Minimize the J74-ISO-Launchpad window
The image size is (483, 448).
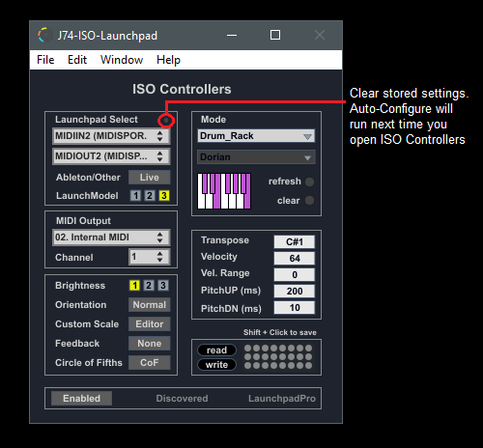[232, 35]
